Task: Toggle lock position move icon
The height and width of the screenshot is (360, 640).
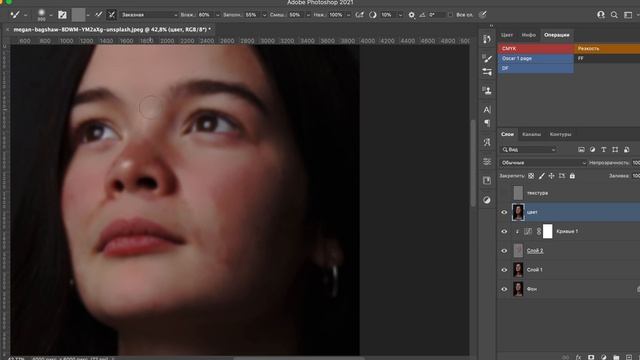Action: (x=551, y=176)
